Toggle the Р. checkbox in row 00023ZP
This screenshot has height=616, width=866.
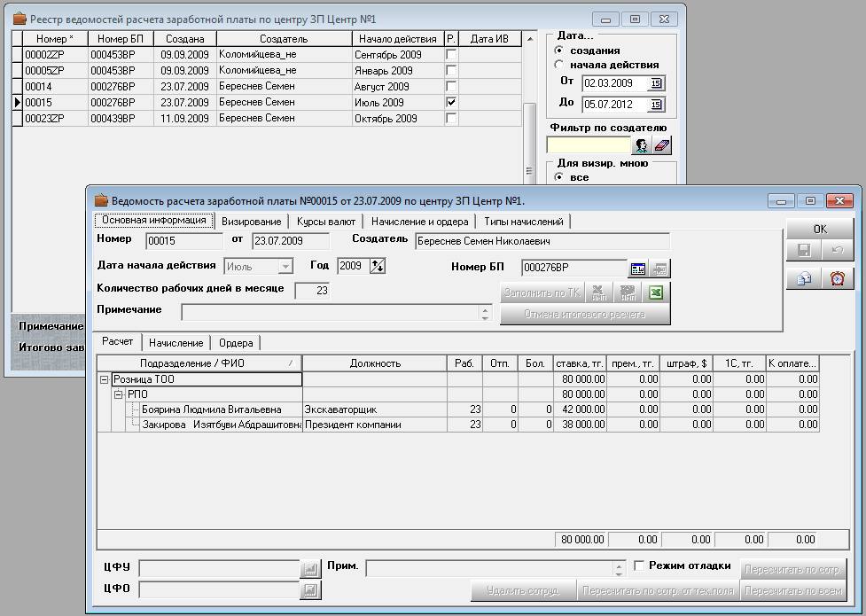pyautogui.click(x=451, y=118)
